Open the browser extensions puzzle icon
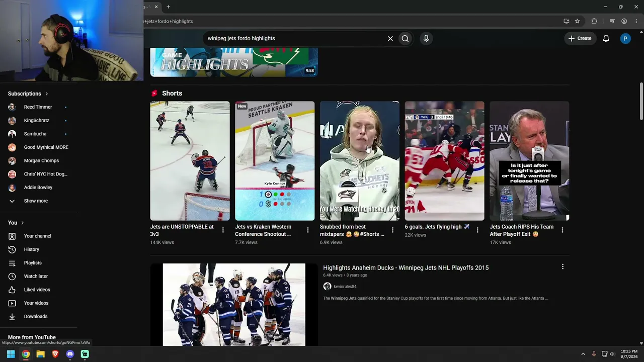Screen dimensions: 644x362 (x=594, y=21)
